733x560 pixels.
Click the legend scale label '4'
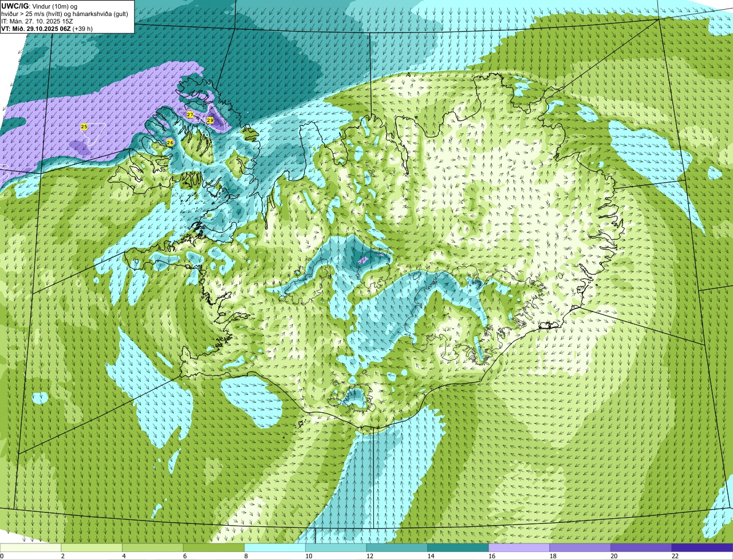click(x=124, y=556)
